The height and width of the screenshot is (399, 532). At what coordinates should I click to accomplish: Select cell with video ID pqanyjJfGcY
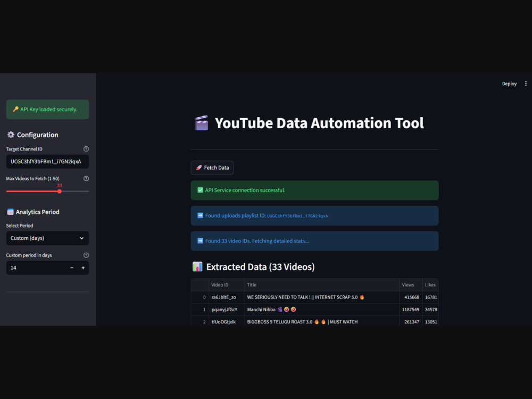[226, 310]
